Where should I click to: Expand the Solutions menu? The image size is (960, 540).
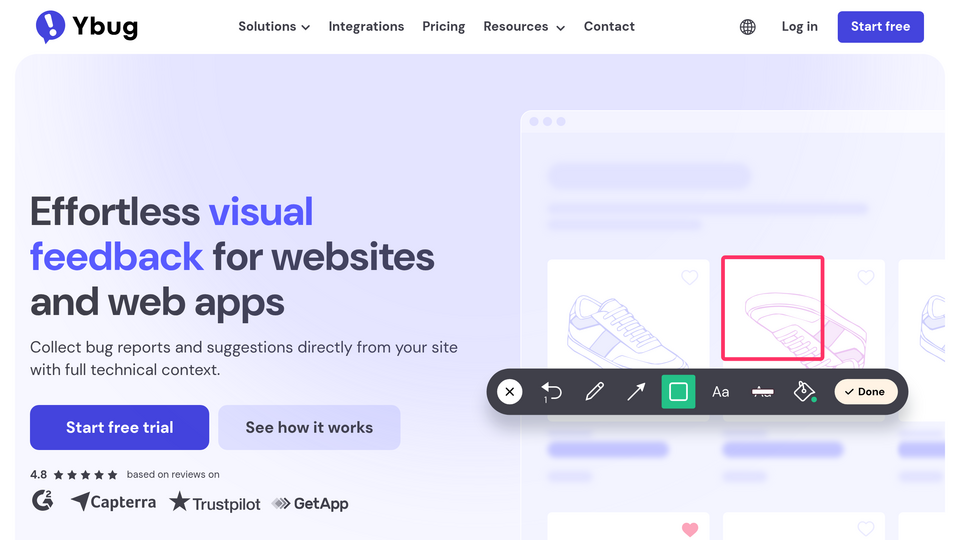[274, 27]
